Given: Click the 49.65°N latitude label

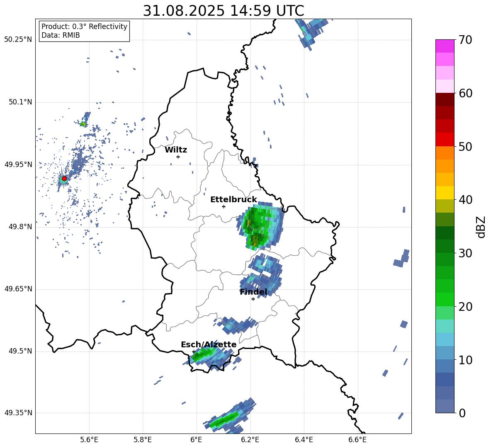Looking at the screenshot, I should point(18,289).
